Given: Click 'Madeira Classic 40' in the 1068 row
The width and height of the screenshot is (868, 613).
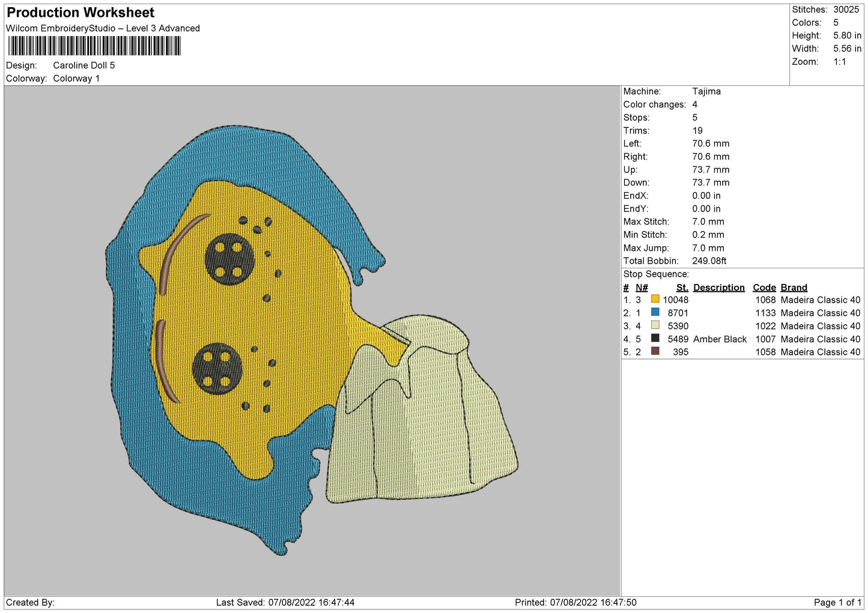Looking at the screenshot, I should [821, 300].
